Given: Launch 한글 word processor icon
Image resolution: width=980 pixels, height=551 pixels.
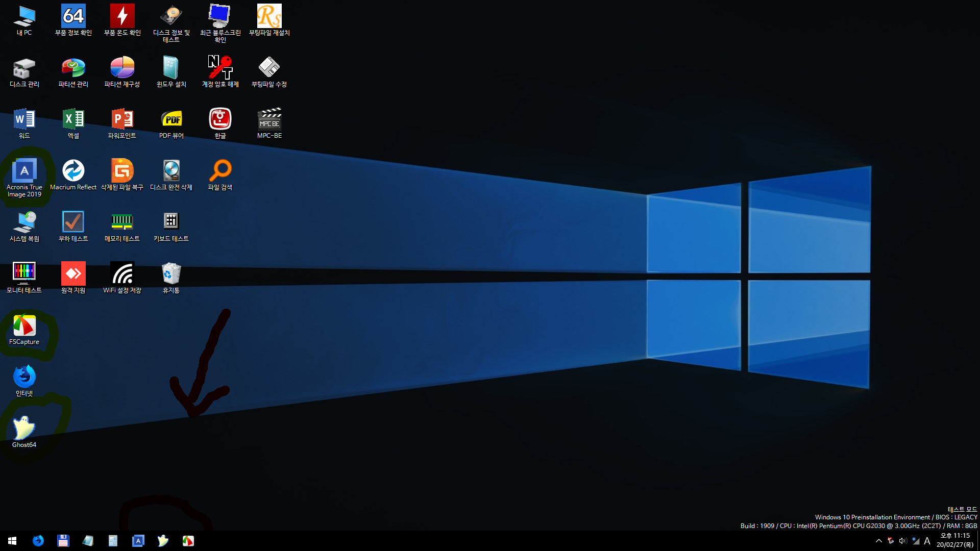Looking at the screenshot, I should tap(220, 123).
